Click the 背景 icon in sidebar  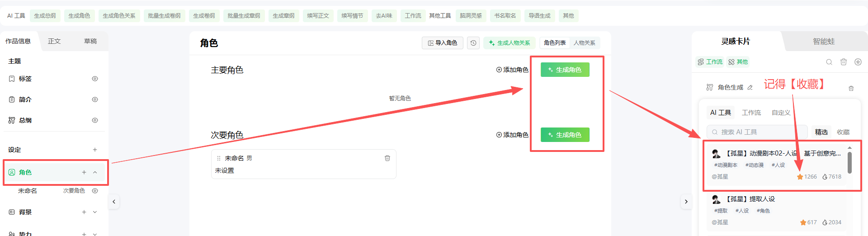(12, 212)
